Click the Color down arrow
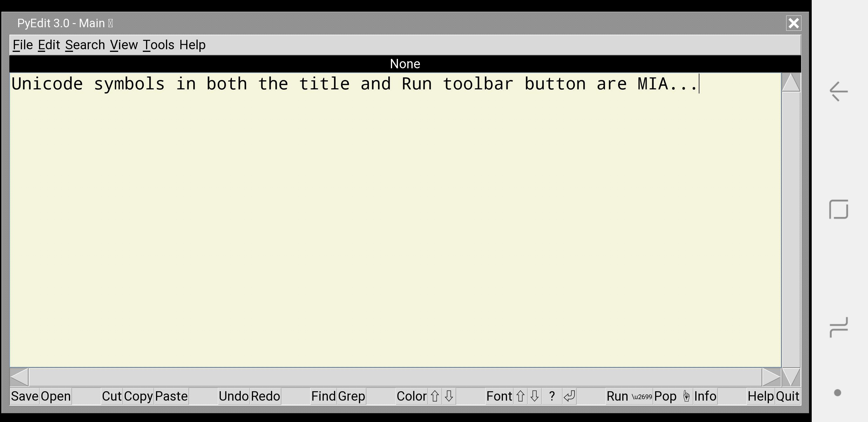 tap(449, 396)
